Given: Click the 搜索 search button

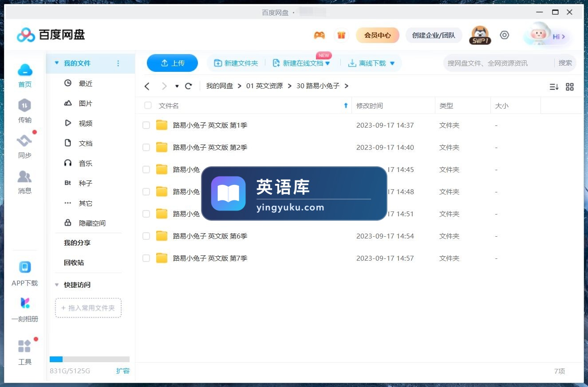Looking at the screenshot, I should coord(565,63).
